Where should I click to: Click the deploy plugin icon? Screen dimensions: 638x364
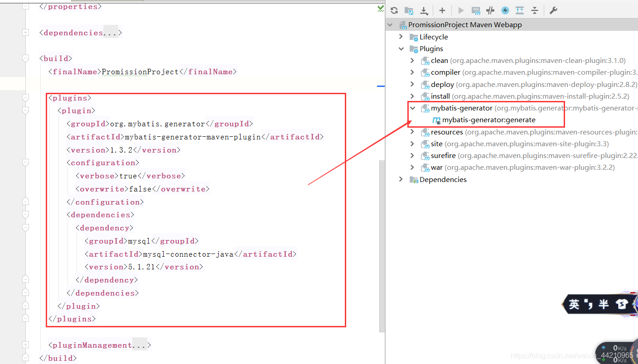click(425, 84)
